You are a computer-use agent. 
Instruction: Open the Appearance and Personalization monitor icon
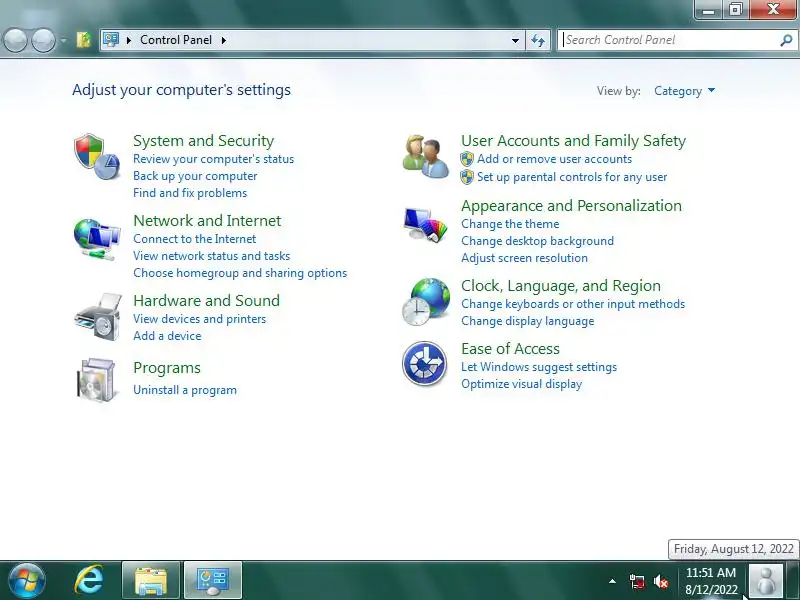(426, 224)
